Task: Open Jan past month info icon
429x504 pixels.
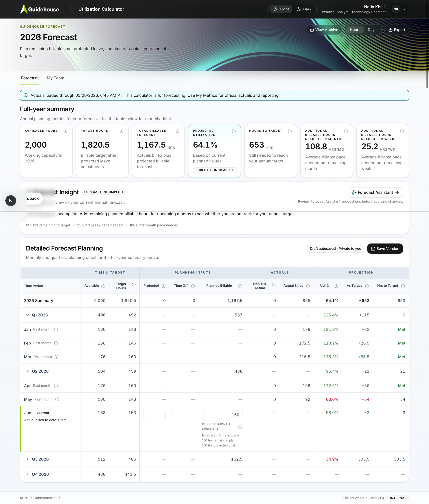Action: [56, 329]
